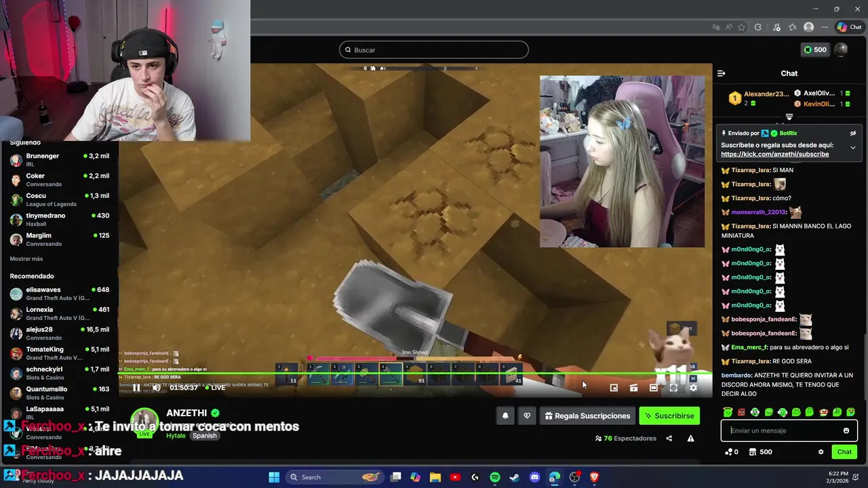Open Edge browser profile icon
The height and width of the screenshot is (488, 868).
pos(808,27)
